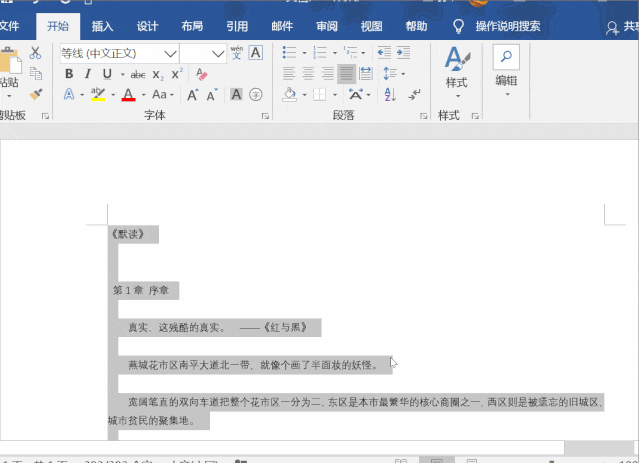The height and width of the screenshot is (463, 639).
Task: Open the bullet library dropdown arrow
Action: click(x=304, y=53)
